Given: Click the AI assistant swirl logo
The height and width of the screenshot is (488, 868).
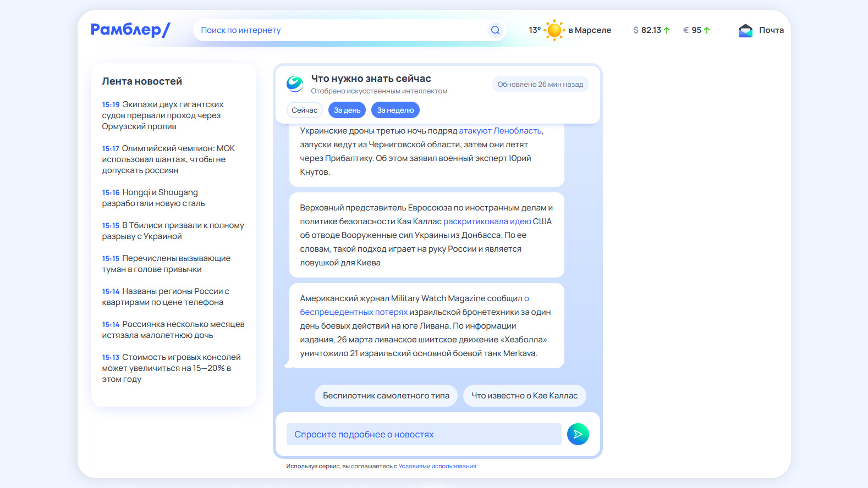Looking at the screenshot, I should (295, 84).
